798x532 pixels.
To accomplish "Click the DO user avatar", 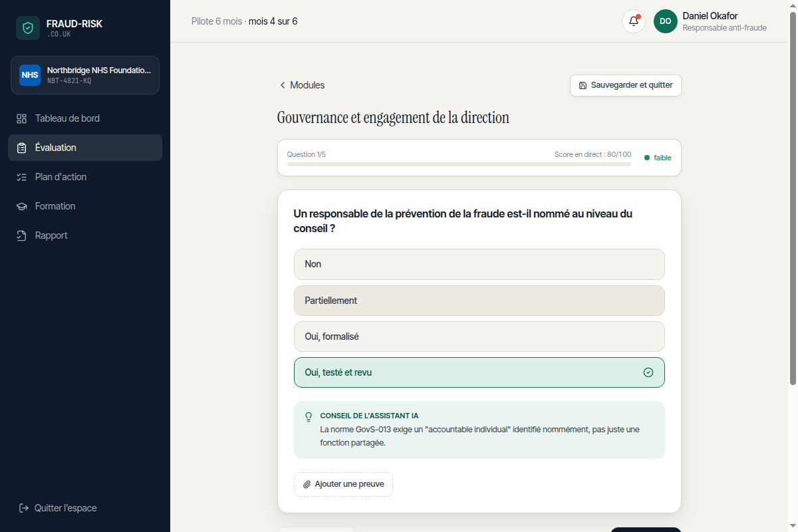I will click(666, 21).
